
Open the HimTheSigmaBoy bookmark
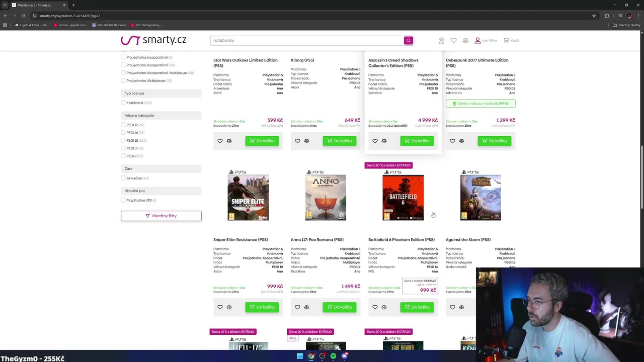tap(147, 25)
